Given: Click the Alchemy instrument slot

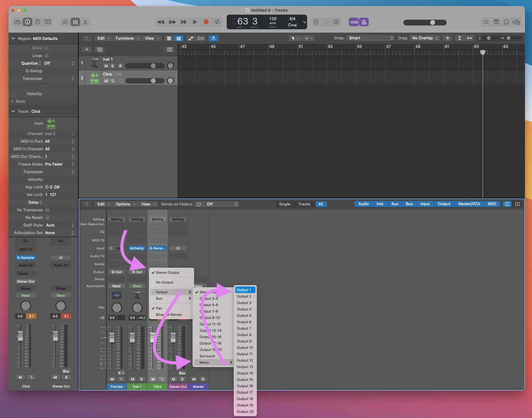Looking at the screenshot, I should (137, 248).
